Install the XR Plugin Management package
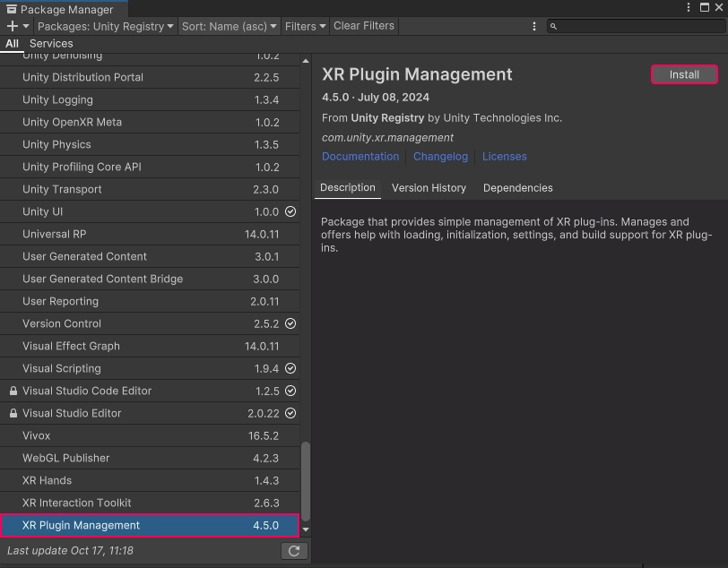This screenshot has width=728, height=568. pos(684,74)
